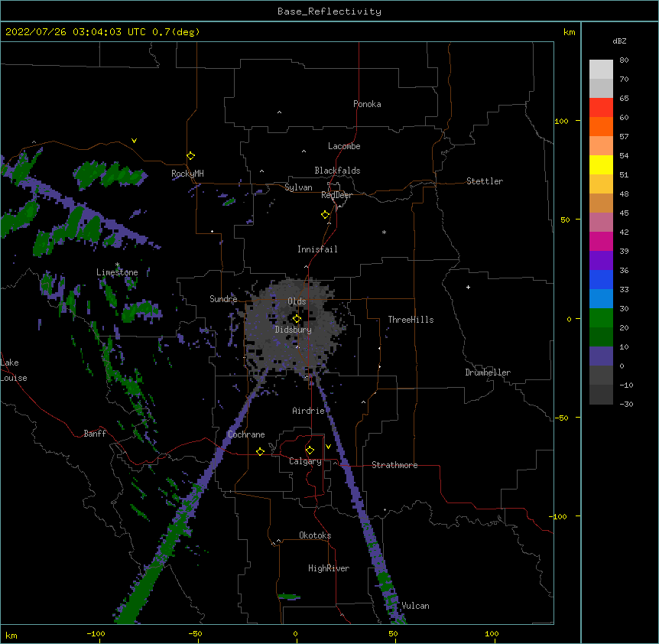This screenshot has height=644, width=659.
Task: Click the Olds town label
Action: coord(297,301)
